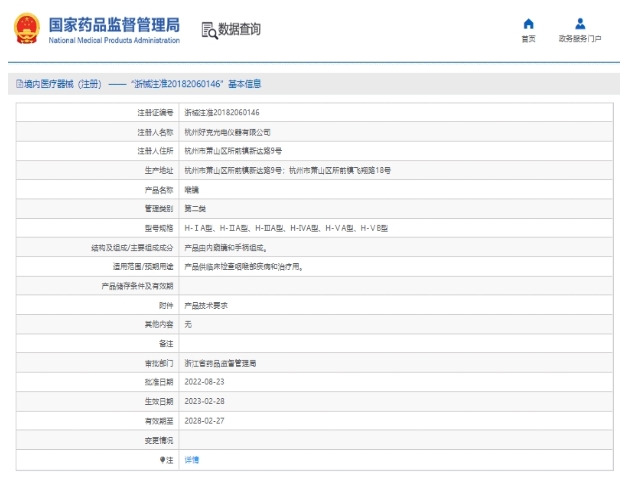Click the bullet marker beside 注
The image size is (627, 480).
[x=161, y=459]
